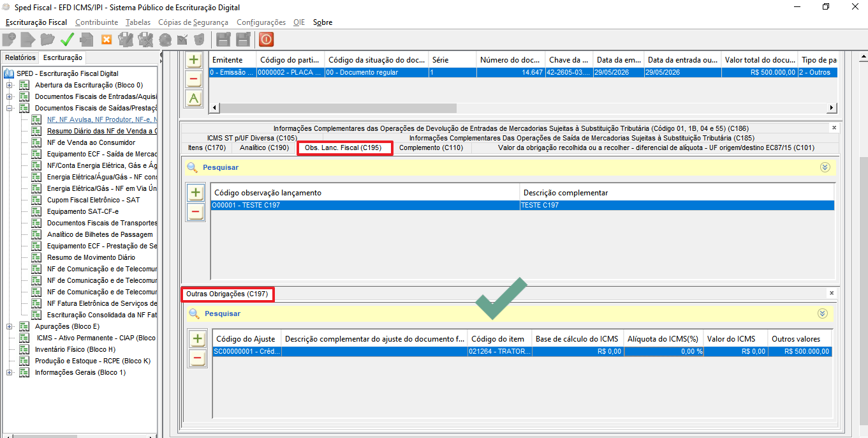Click the A button beside the document table
The image size is (868, 438).
(194, 98)
